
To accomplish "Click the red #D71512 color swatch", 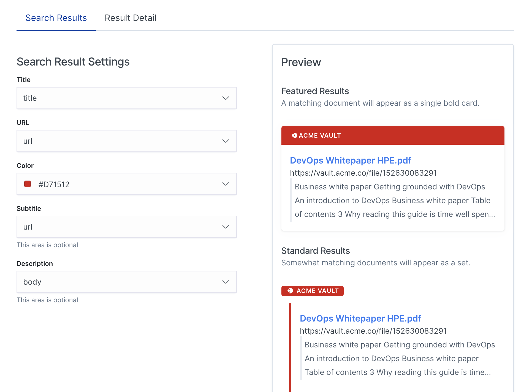I will click(28, 184).
